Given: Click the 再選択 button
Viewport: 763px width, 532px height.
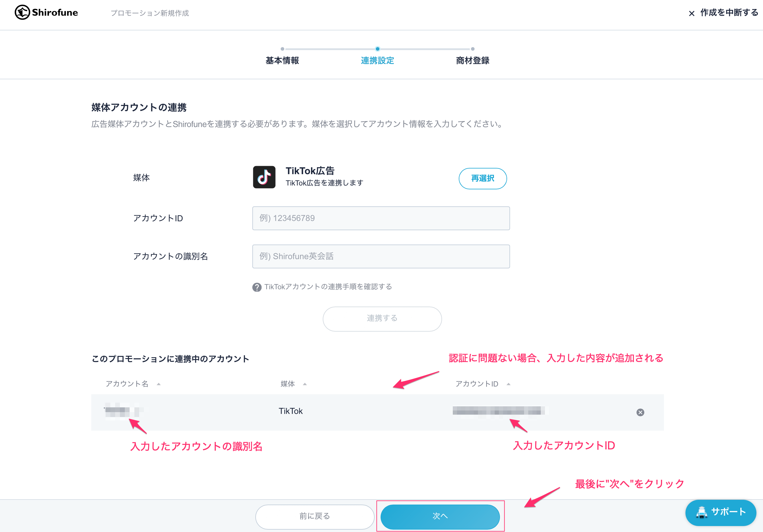Looking at the screenshot, I should [483, 178].
